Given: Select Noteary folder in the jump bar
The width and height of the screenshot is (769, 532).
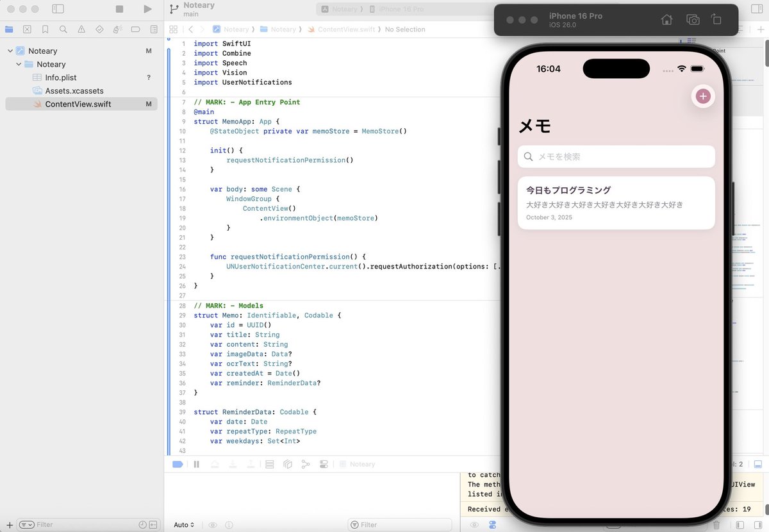Looking at the screenshot, I should tap(278, 29).
